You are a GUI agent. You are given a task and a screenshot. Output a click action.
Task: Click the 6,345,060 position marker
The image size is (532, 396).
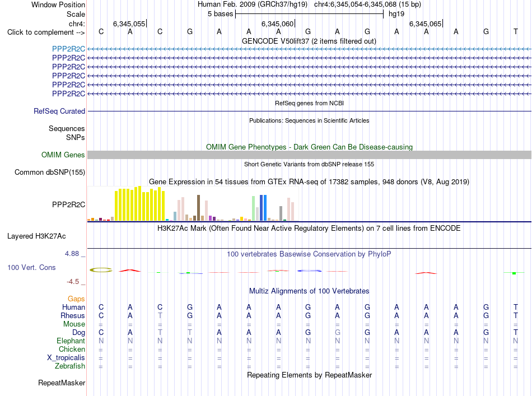click(278, 24)
